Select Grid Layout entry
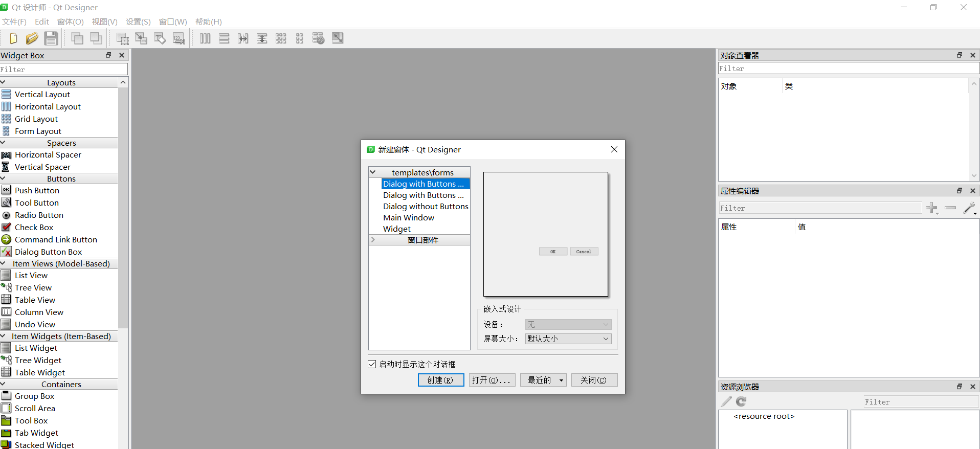 click(x=36, y=119)
